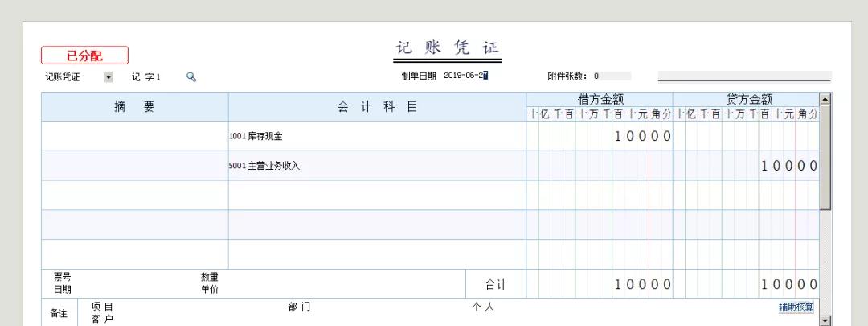Image resolution: width=868 pixels, height=326 pixels.
Task: Click the first row's 摘要 summary cell
Action: pyautogui.click(x=134, y=136)
